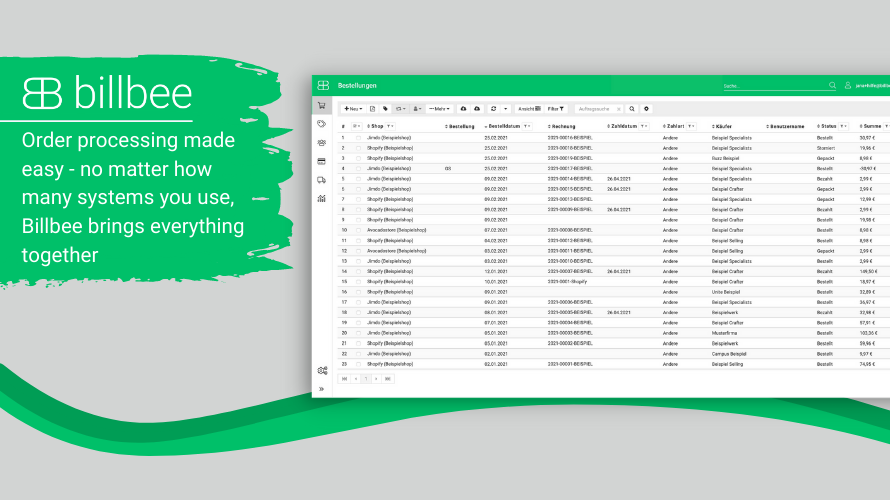Image resolution: width=890 pixels, height=500 pixels.
Task: Open the Zahldatum column filter dropdown
Action: 644,126
